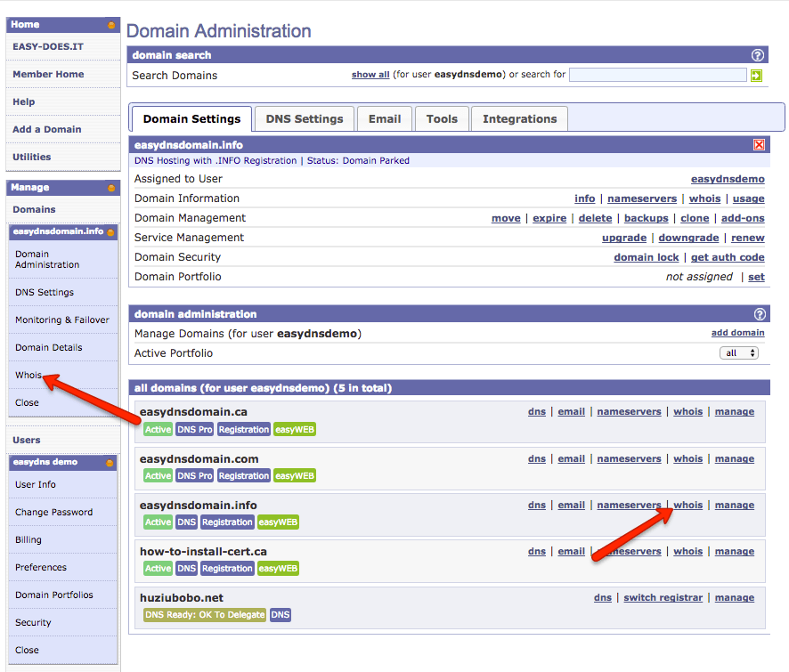Click the show all domains link
Screen dimensions: 789x672
tap(370, 75)
